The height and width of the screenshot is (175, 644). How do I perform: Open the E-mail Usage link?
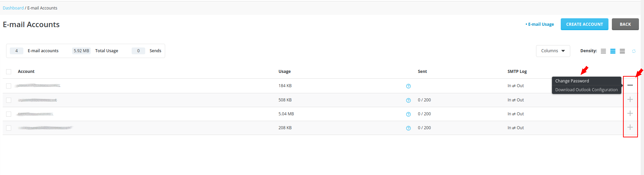point(540,24)
